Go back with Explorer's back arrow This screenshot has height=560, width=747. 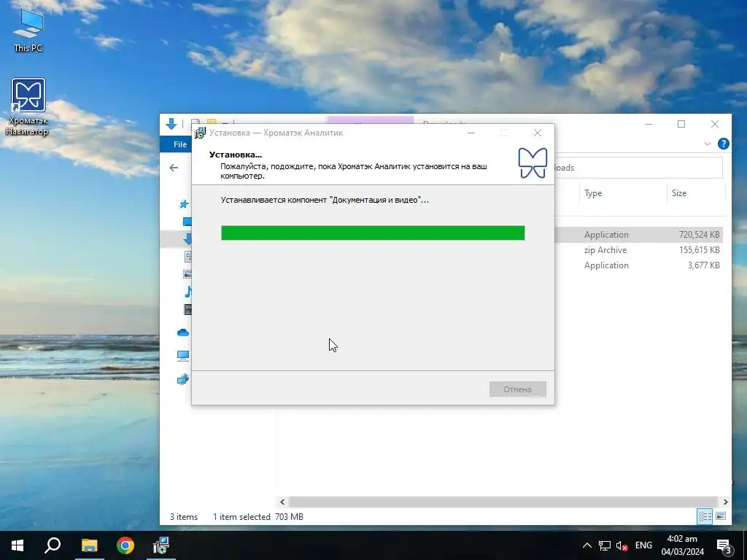click(x=174, y=168)
